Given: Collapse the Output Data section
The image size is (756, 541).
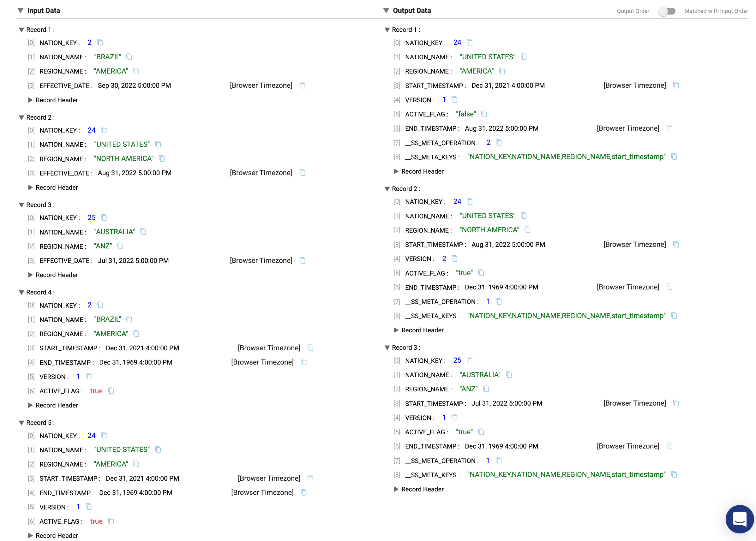Looking at the screenshot, I should pos(386,11).
